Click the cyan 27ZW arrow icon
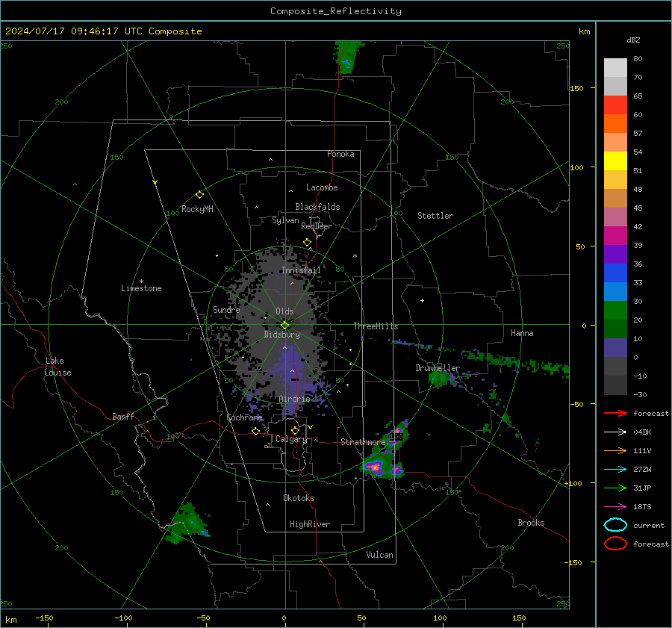 (615, 470)
